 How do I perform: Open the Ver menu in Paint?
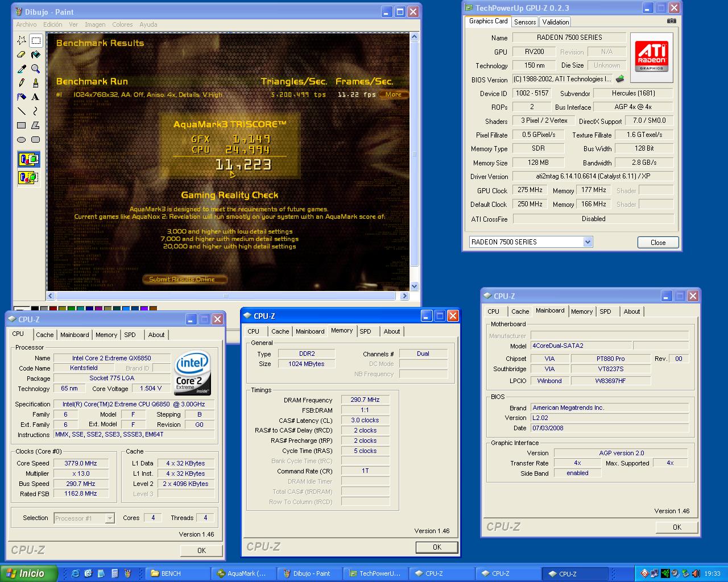click(73, 24)
